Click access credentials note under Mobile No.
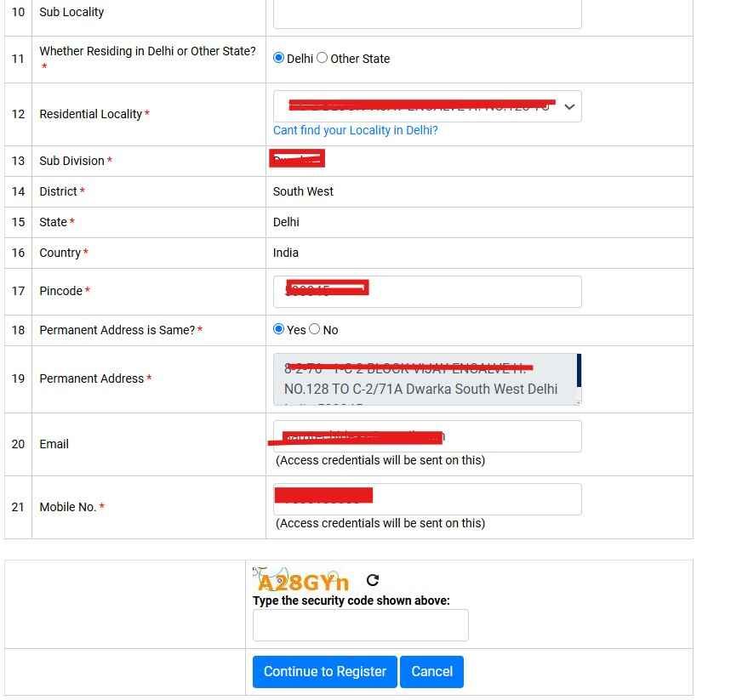The height and width of the screenshot is (700, 731). [x=380, y=523]
